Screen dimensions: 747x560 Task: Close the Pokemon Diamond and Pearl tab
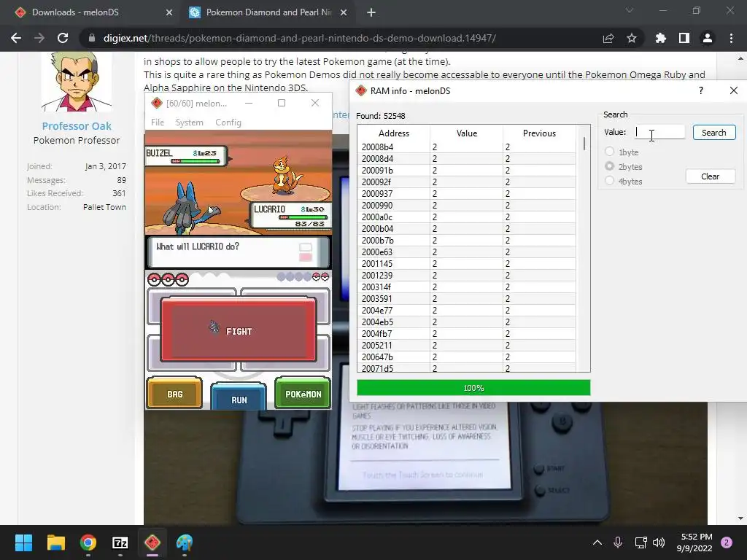pos(344,12)
